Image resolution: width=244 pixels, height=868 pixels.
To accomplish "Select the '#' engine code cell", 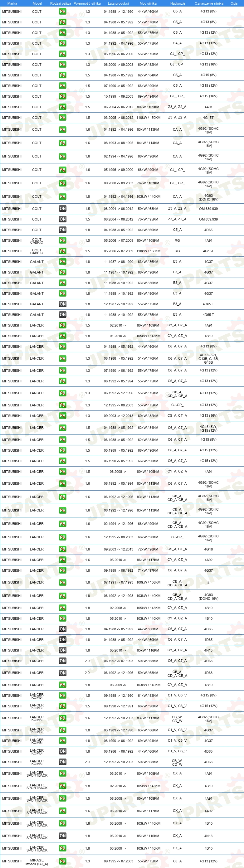I will point(208,583).
